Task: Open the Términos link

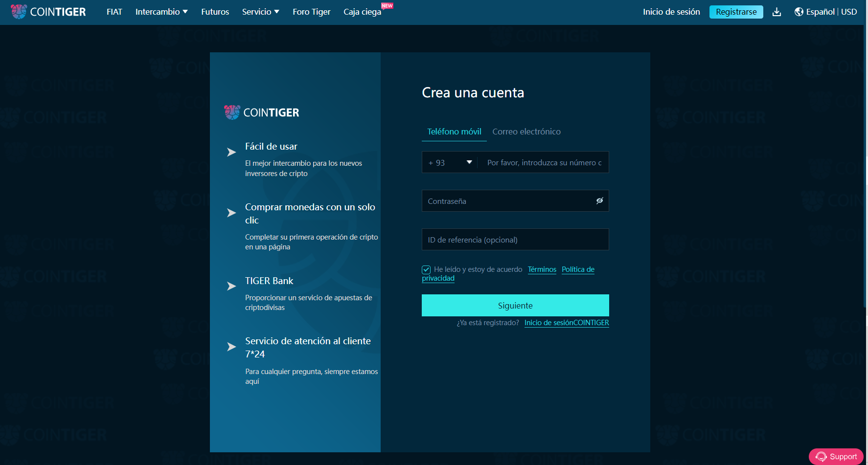Action: 542,269
